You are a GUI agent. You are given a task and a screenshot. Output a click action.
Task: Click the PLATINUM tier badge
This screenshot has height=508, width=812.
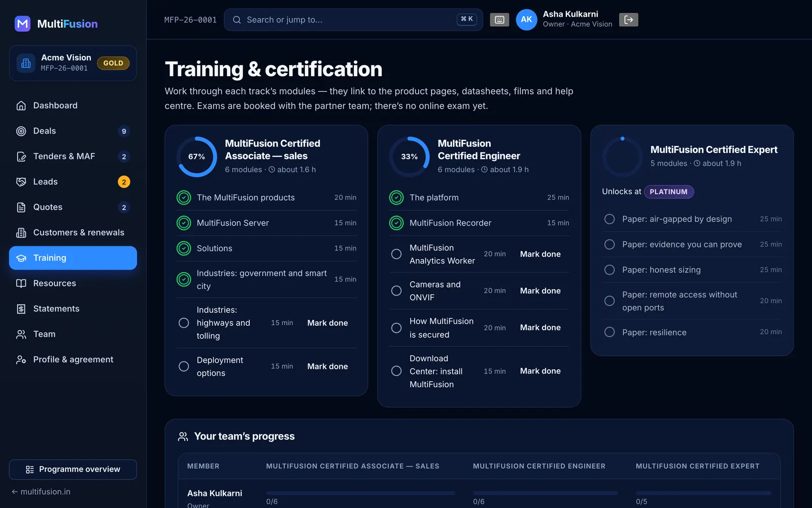pos(668,192)
